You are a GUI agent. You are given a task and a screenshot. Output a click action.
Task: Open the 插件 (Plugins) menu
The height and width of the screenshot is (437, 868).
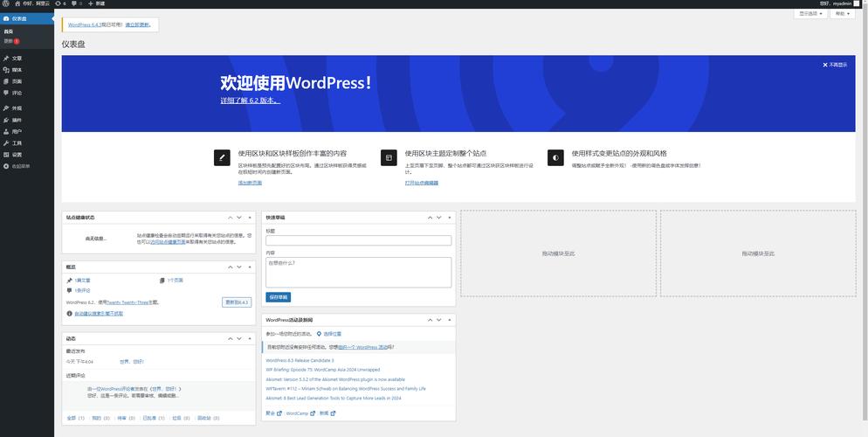[17, 120]
